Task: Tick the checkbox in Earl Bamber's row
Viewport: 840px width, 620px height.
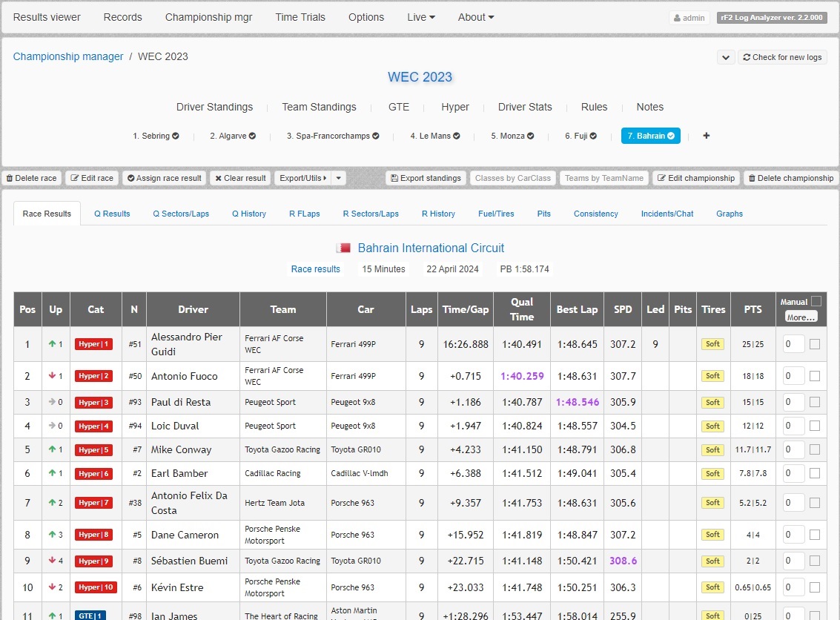Action: [815, 473]
